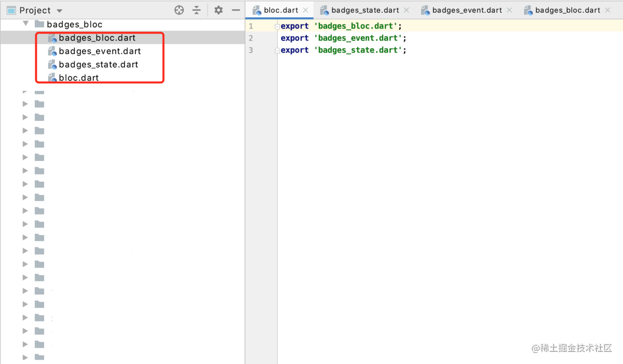The width and height of the screenshot is (623, 364).
Task: Click the locate-in-project crosshair icon
Action: point(179,10)
